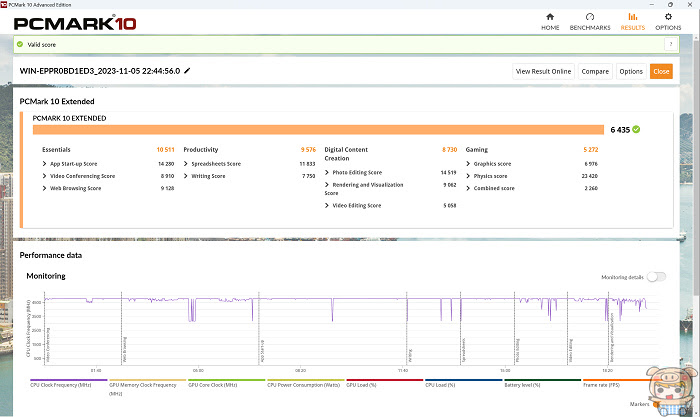The image size is (700, 417).
Task: Click the valid score green checkmark icon
Action: pyautogui.click(x=20, y=44)
